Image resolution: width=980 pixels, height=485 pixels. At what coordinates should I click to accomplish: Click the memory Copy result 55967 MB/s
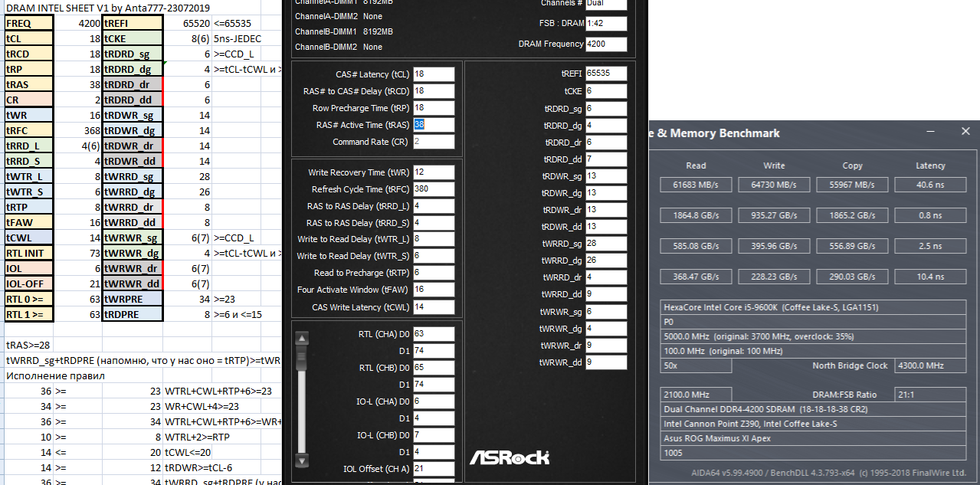click(852, 185)
